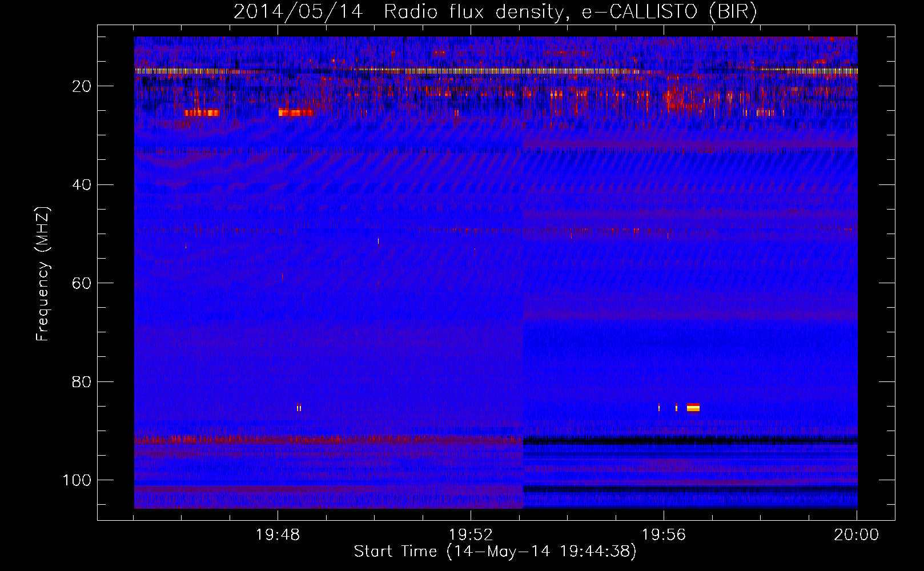924x571 pixels.
Task: Click the '19:52' time tick label
Action: click(471, 535)
